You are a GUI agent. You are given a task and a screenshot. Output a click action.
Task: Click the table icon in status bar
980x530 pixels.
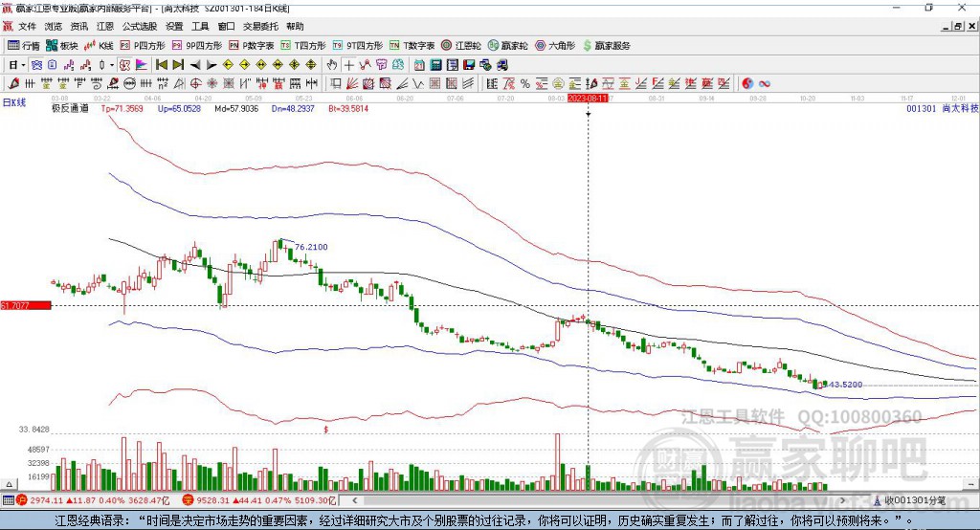tap(8, 500)
